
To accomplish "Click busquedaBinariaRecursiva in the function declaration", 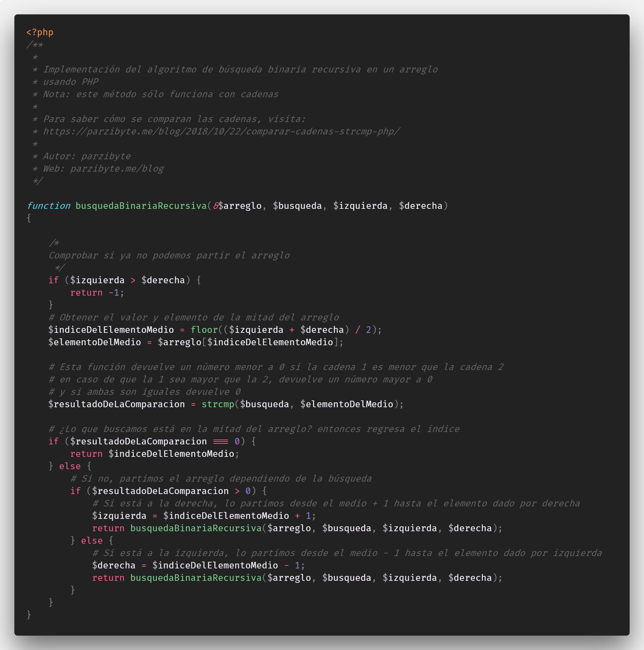I will (x=141, y=206).
